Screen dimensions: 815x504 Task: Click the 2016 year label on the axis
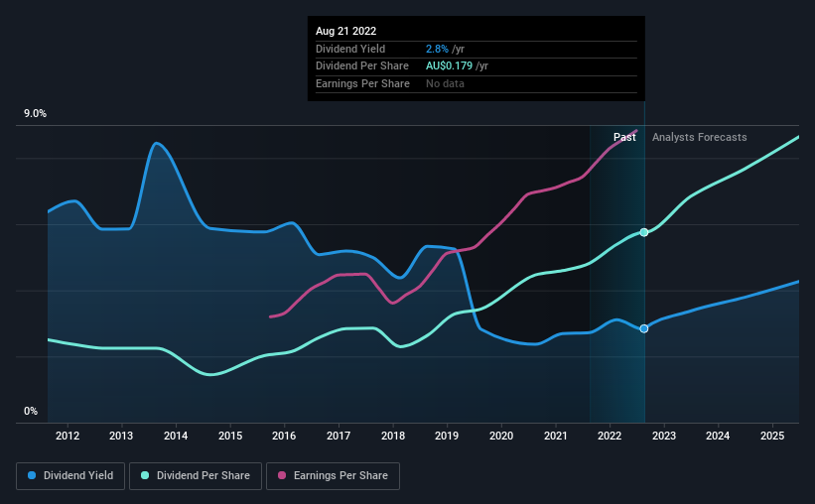284,436
